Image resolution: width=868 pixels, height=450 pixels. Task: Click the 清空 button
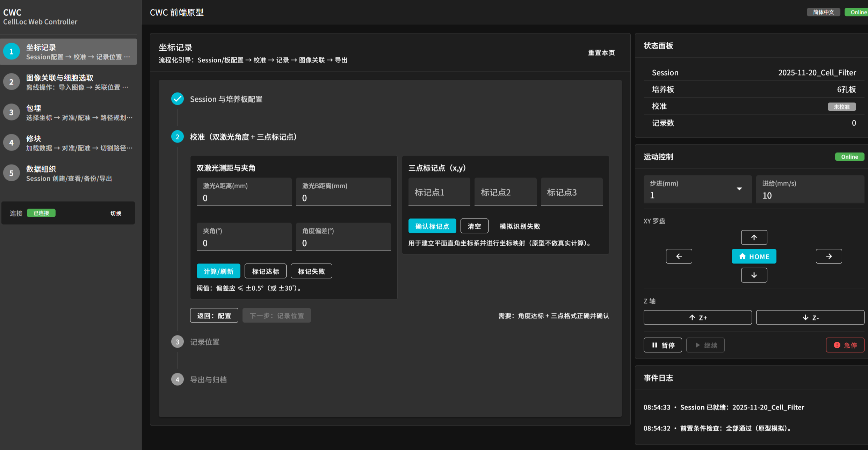point(474,226)
